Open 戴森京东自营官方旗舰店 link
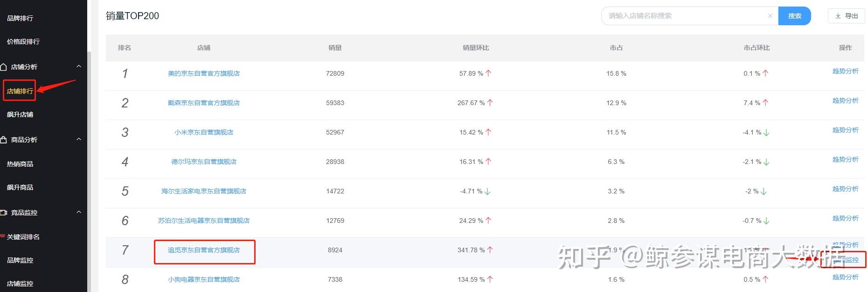The image size is (868, 292). click(204, 103)
